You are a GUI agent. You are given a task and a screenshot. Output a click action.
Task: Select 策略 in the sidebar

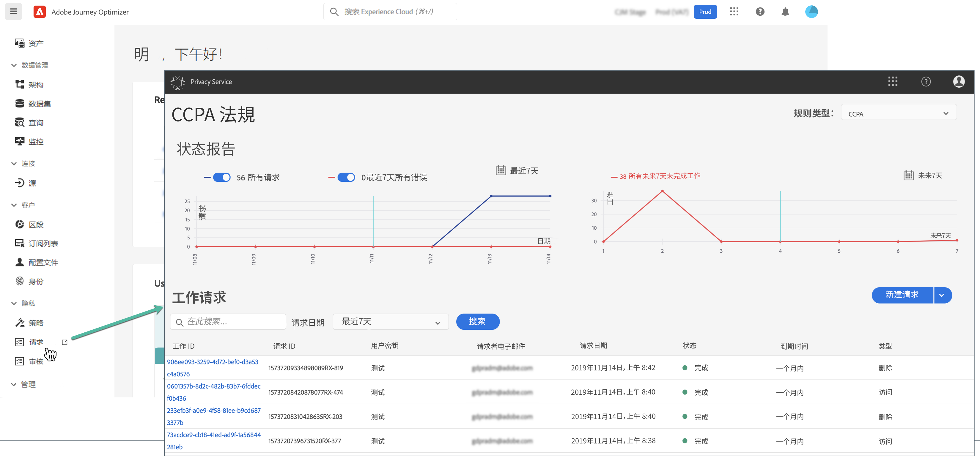click(x=36, y=323)
